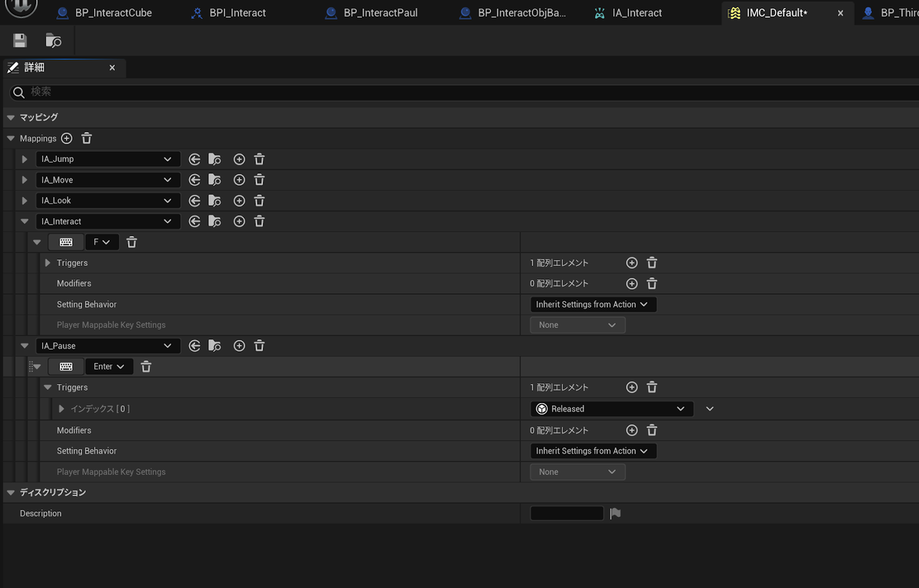Collapse the IA_Pause mapping row
919x588 pixels.
click(24, 346)
